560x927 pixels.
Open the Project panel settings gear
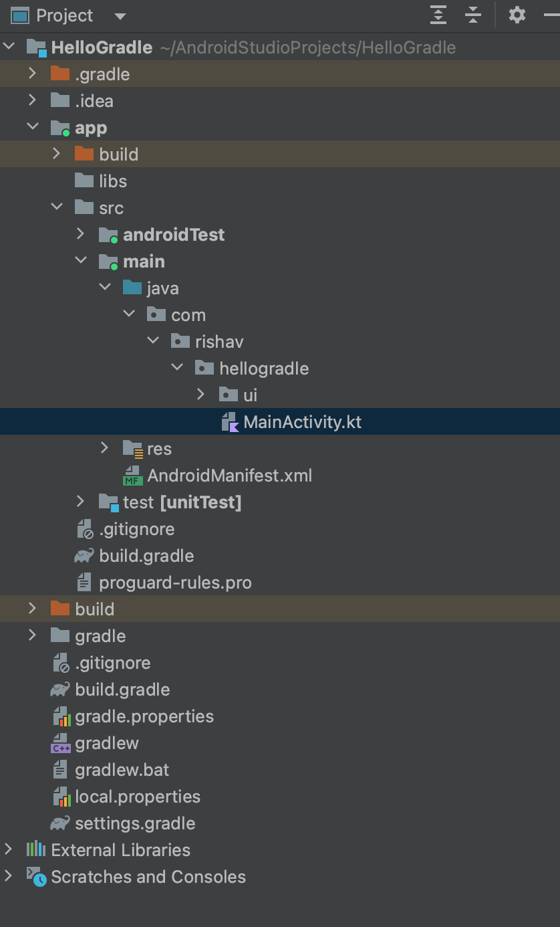517,15
